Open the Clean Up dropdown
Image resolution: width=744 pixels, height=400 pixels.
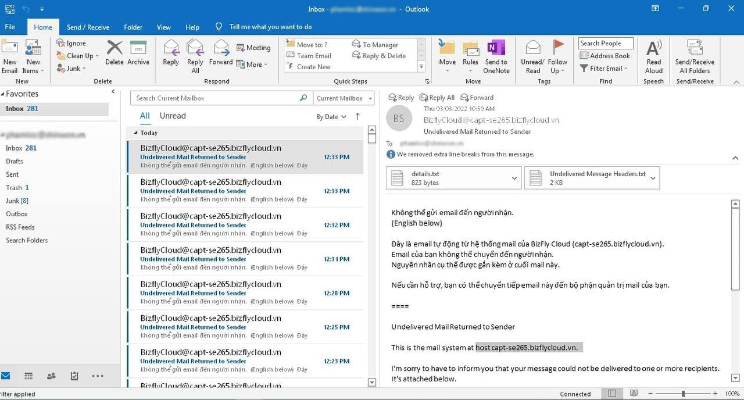77,56
